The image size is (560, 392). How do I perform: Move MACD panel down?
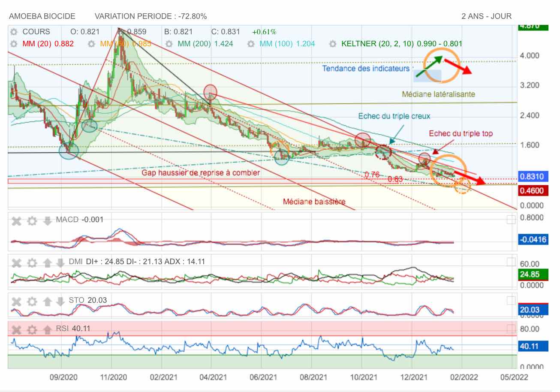(48, 221)
